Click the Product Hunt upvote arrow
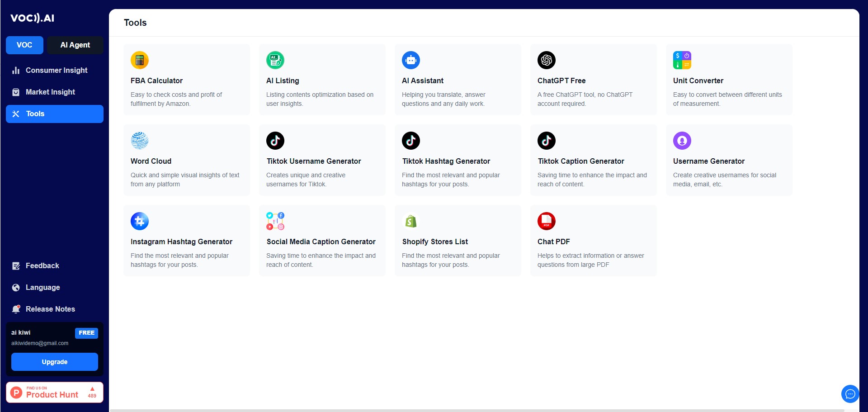 tap(92, 389)
